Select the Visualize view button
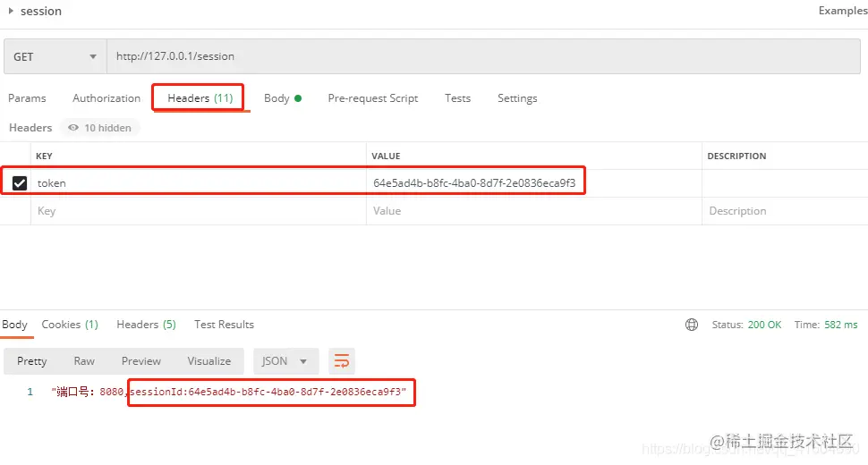This screenshot has width=868, height=465. tap(208, 361)
